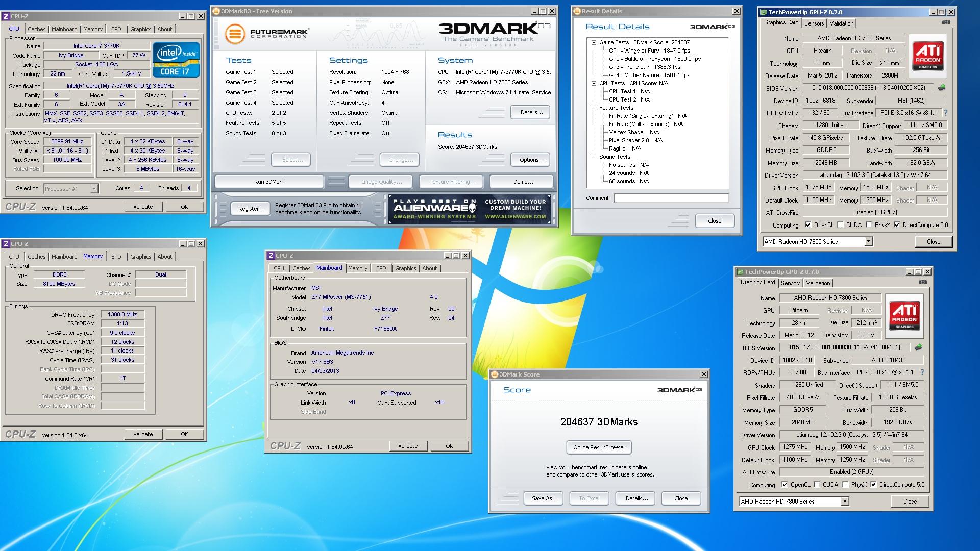The height and width of the screenshot is (551, 980).
Task: Click Details... button in 3DMark Score window
Action: tap(636, 498)
